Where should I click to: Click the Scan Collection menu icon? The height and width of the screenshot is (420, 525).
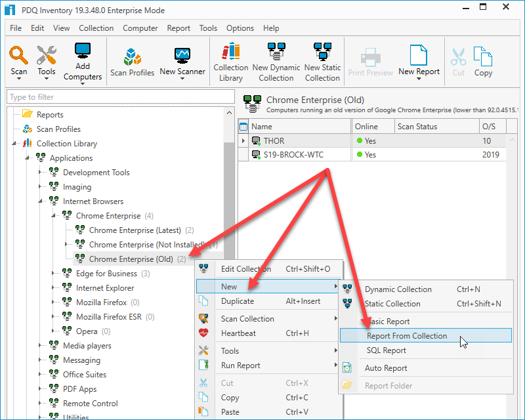[x=203, y=318]
